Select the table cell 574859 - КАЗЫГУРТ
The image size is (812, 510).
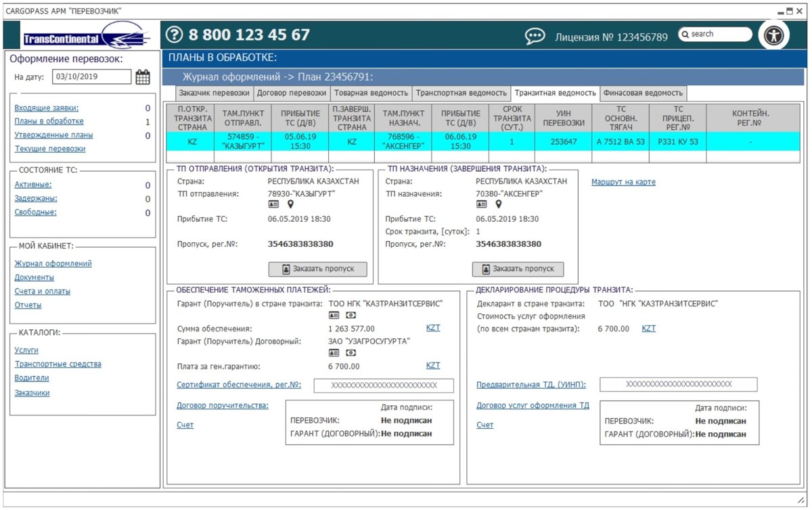(x=242, y=142)
